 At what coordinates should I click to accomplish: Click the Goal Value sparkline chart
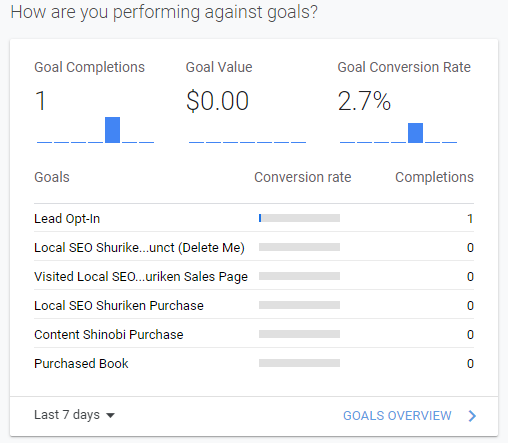pos(247,142)
